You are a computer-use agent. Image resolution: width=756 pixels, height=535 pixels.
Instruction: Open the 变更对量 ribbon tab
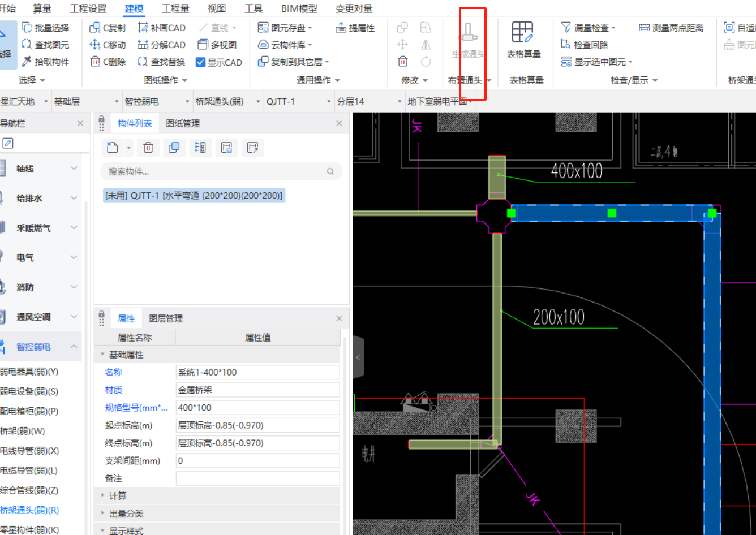pos(354,8)
